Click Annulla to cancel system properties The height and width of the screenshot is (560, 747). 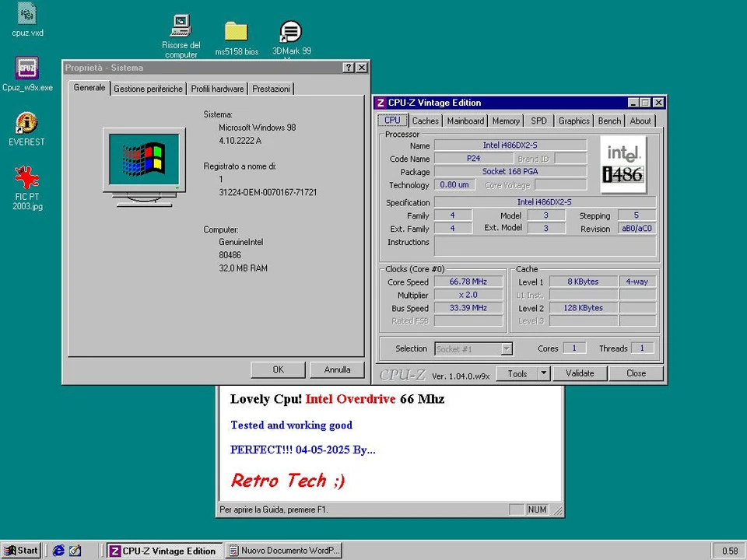tap(337, 369)
